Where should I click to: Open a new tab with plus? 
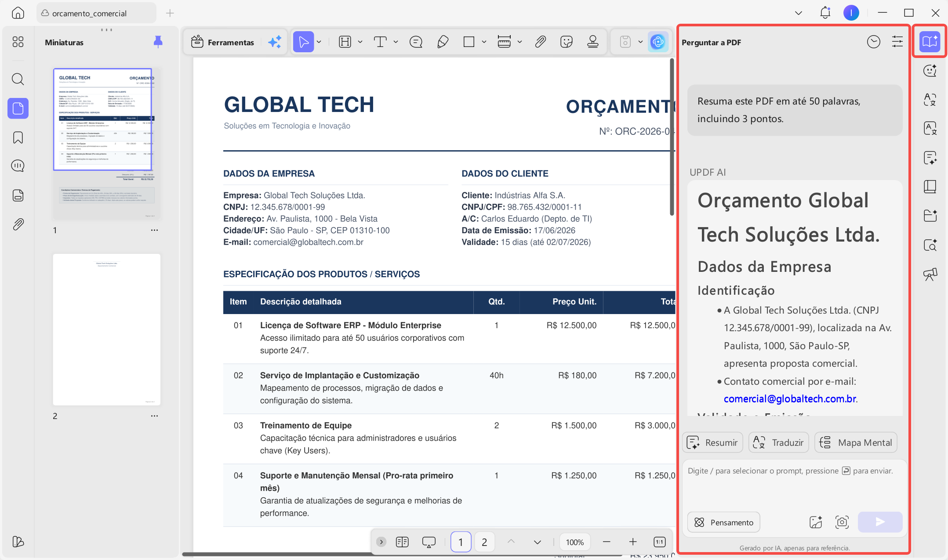(170, 13)
